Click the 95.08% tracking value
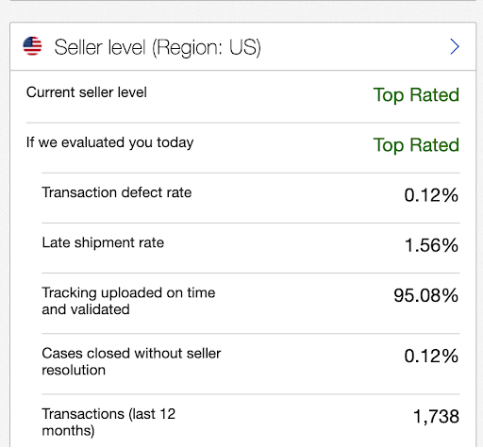The image size is (483, 448). [426, 296]
